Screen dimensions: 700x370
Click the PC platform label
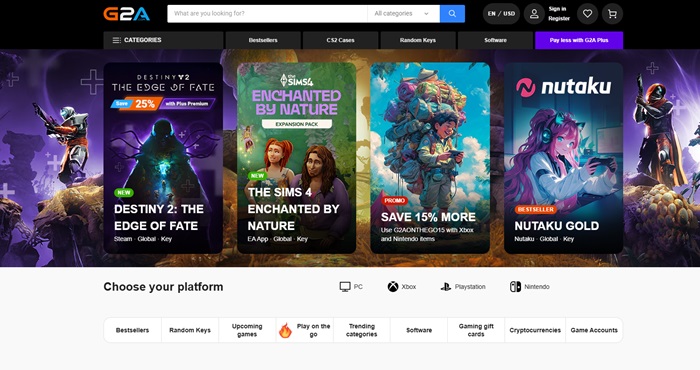(x=358, y=287)
